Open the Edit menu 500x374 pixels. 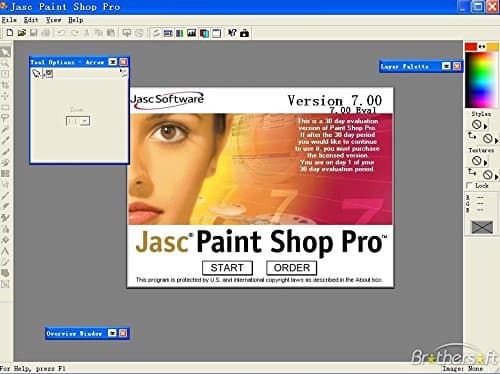pyautogui.click(x=31, y=20)
